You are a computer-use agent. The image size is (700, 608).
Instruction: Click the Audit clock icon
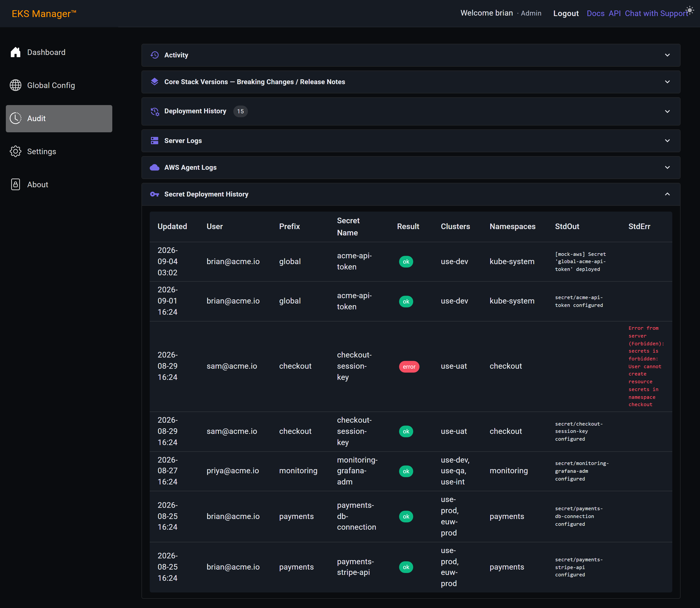16,118
